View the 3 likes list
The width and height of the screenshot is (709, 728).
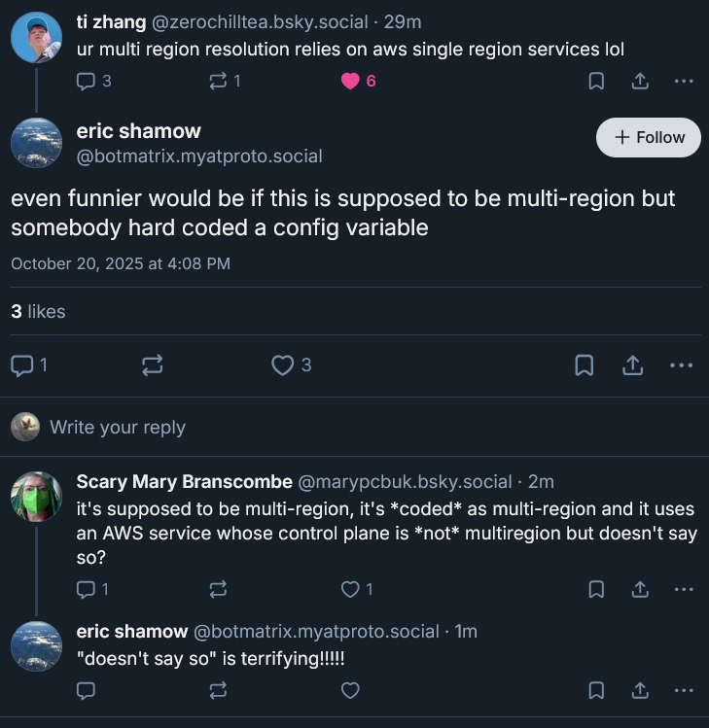click(x=38, y=312)
